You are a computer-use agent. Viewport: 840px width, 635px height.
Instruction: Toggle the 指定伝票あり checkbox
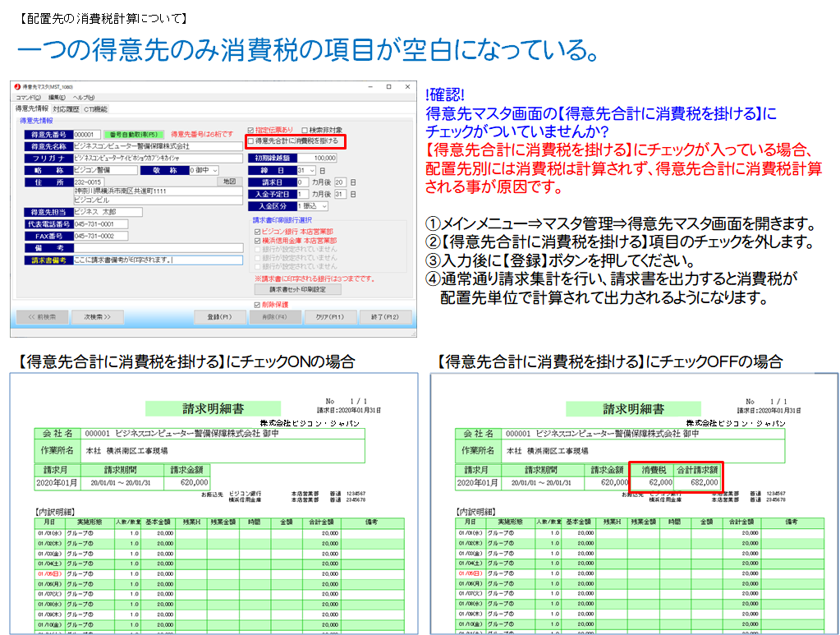(251, 130)
